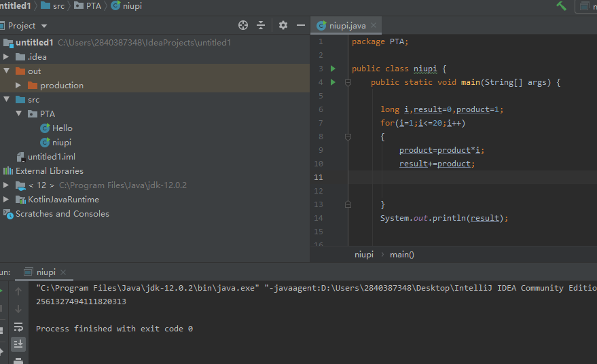Click main() in the editor breadcrumb bar
The height and width of the screenshot is (364, 597).
tap(401, 255)
